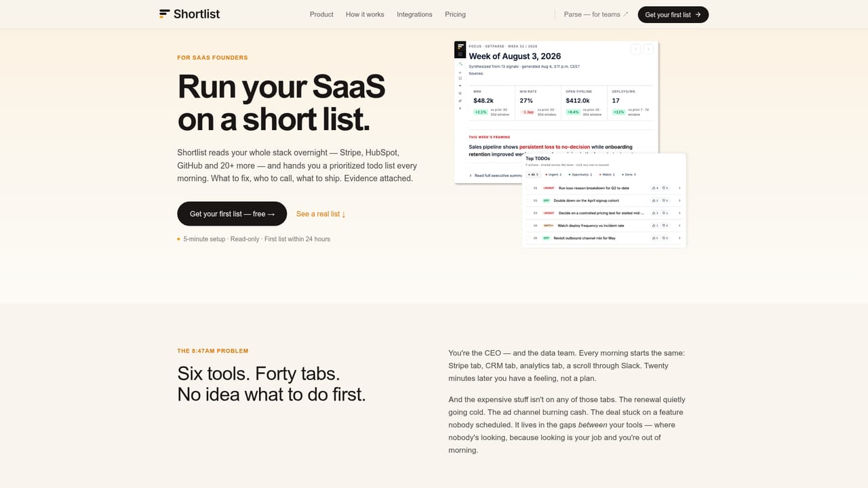Downvote "Watch deploy frequency vs incident rate"

click(665, 226)
